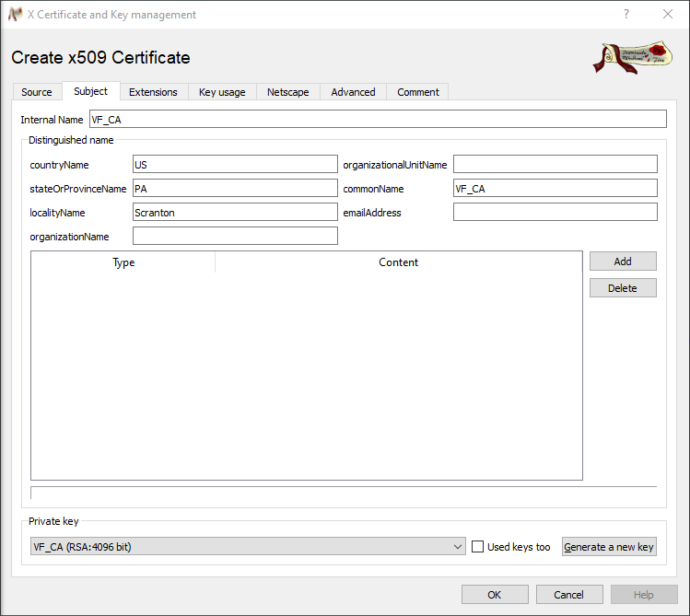
Task: Click the Cancel button
Action: 569,594
